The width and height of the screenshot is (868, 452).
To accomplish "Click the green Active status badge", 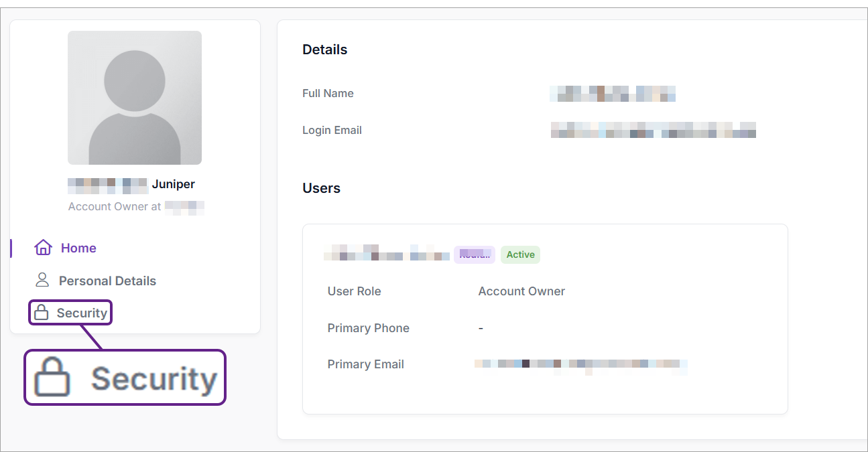I will 520,254.
